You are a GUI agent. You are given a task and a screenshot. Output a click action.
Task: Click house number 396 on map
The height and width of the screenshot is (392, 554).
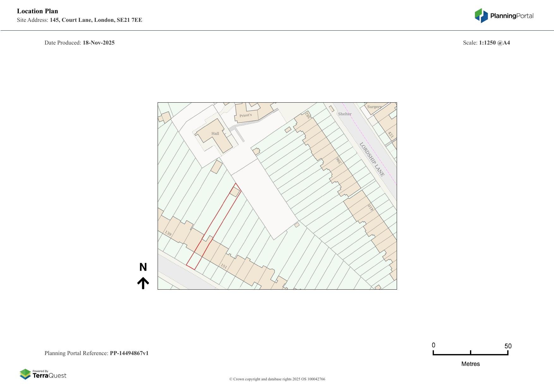(339, 160)
